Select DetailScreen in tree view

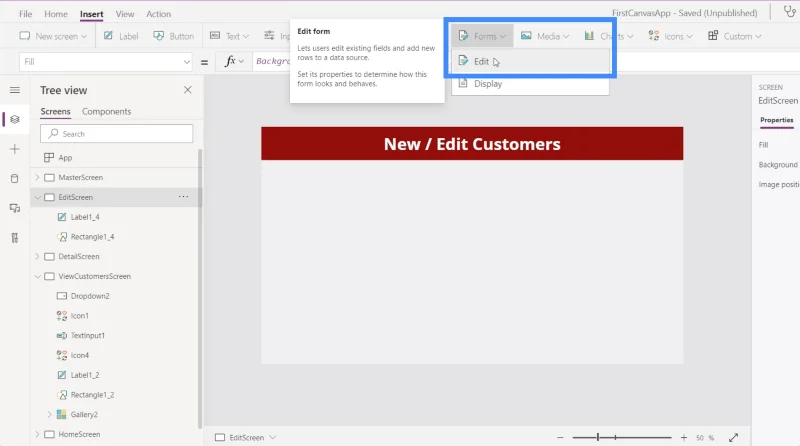point(79,256)
